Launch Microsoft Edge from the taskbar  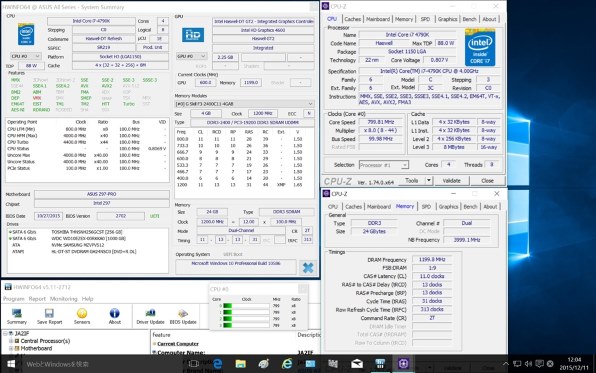click(217, 364)
